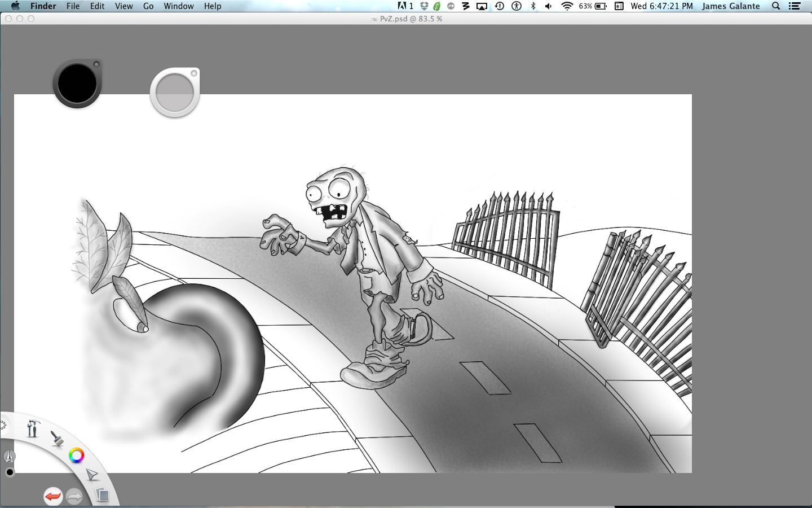
Task: Open the Notification Center list icon
Action: tap(795, 6)
